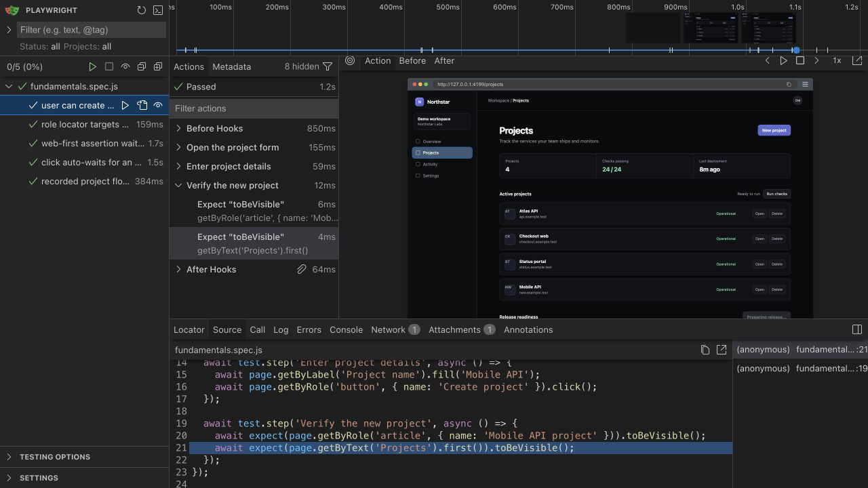The height and width of the screenshot is (488, 868).
Task: Go to next action arrow
Action: (x=816, y=60)
